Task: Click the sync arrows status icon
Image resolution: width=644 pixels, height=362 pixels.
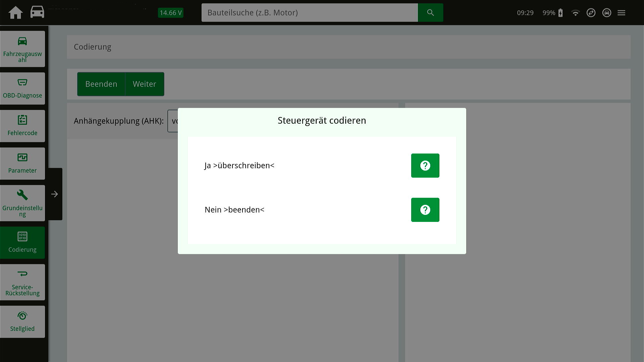Action: coord(591,13)
